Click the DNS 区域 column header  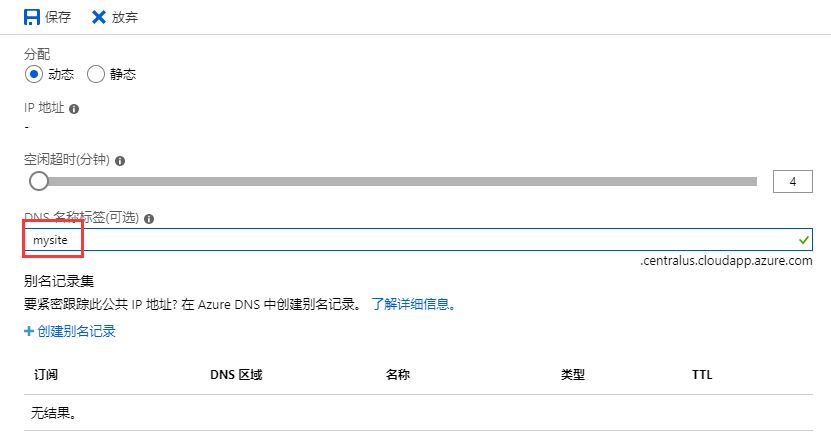[236, 375]
